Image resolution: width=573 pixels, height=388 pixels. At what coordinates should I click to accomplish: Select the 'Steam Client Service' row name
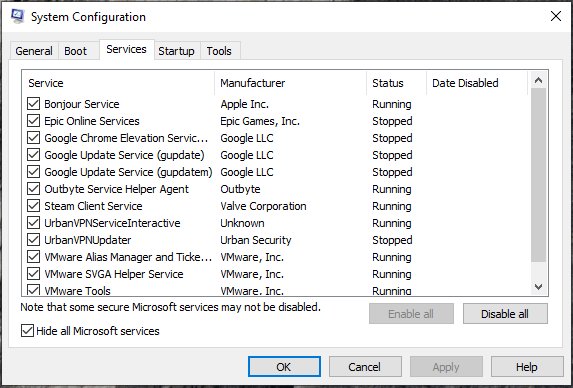click(x=93, y=206)
